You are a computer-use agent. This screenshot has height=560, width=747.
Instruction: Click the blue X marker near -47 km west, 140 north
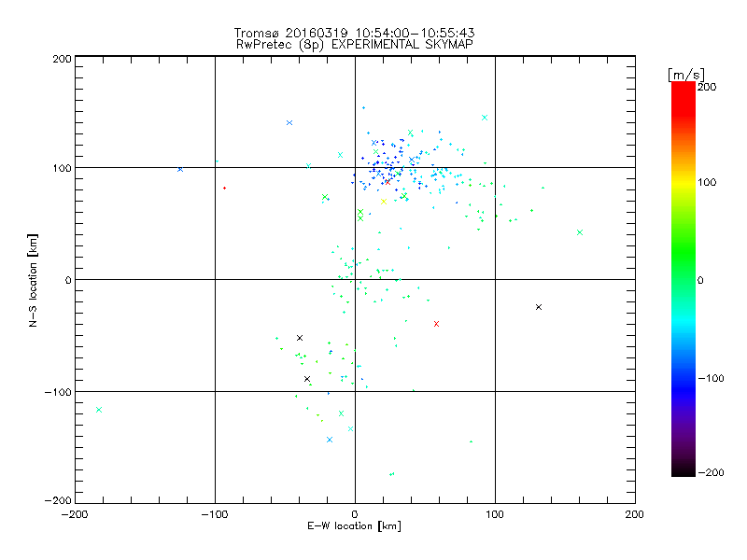(x=289, y=123)
